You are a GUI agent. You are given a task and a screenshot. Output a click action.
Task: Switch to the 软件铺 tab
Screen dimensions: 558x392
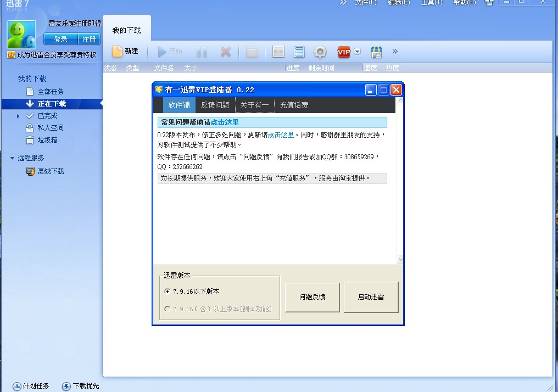point(179,105)
